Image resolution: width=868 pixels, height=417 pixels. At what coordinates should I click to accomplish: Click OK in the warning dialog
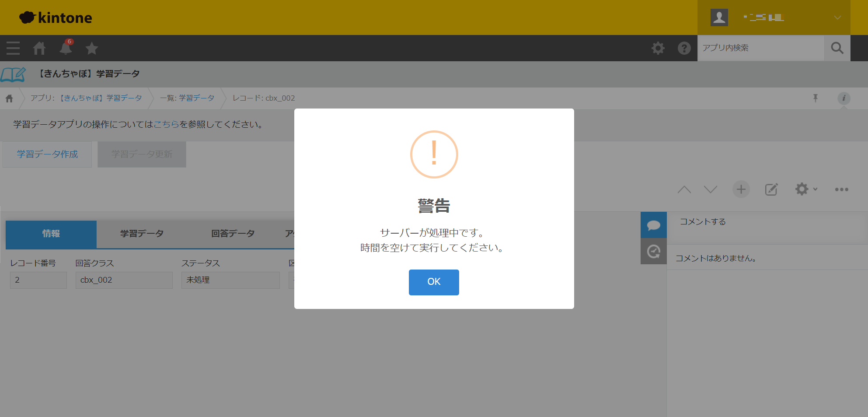433,282
